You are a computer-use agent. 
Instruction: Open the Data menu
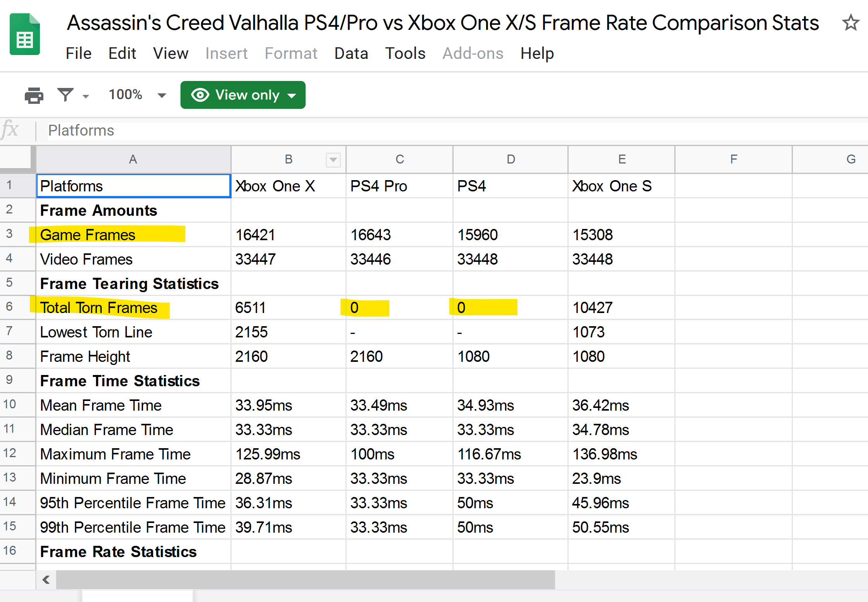tap(351, 53)
